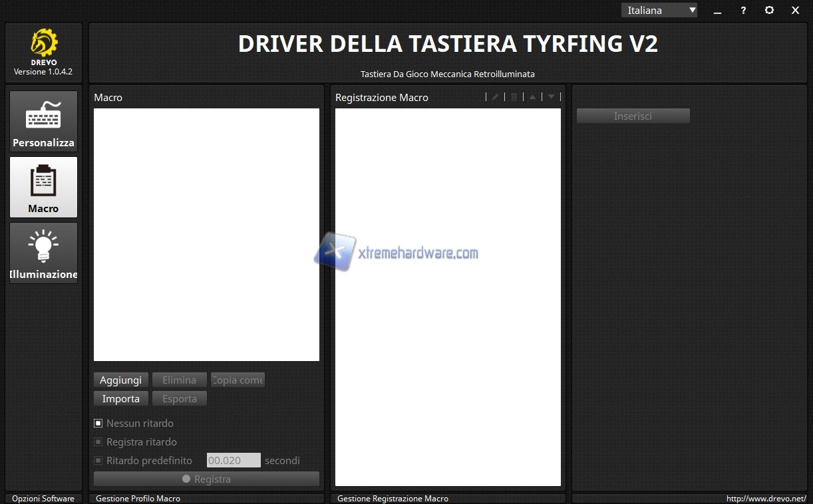Enable the Registra ritardo option
813x504 pixels.
[x=98, y=441]
